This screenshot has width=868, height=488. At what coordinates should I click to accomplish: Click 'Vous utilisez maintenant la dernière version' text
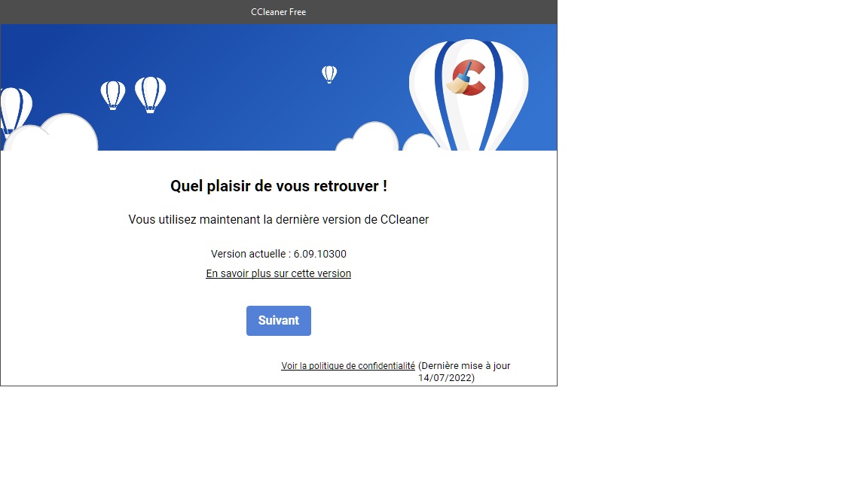pyautogui.click(x=279, y=220)
